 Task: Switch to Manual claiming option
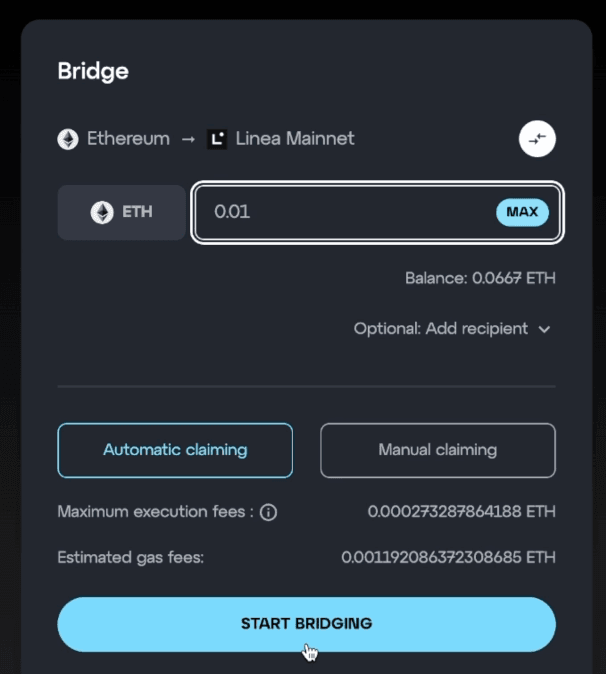[437, 450]
